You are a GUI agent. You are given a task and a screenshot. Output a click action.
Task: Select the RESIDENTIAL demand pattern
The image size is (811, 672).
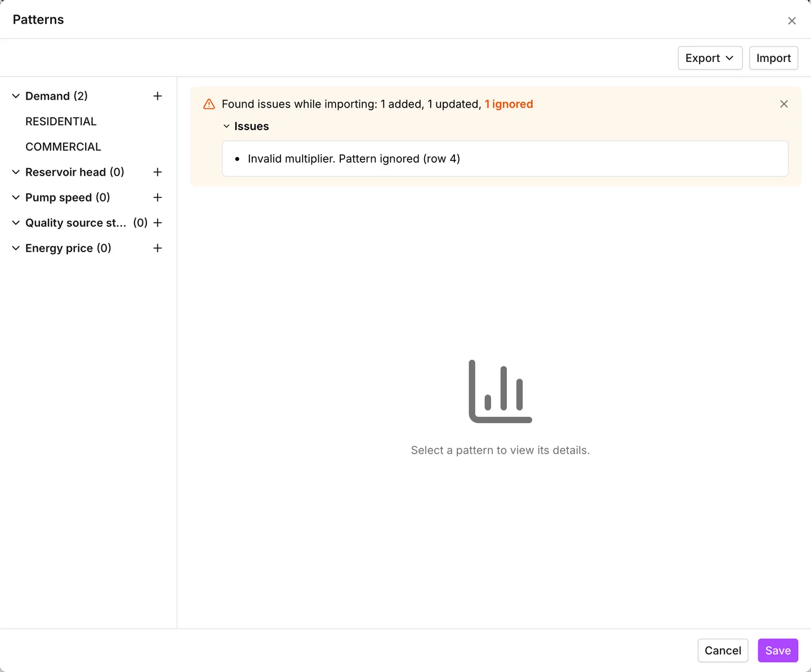[61, 122]
